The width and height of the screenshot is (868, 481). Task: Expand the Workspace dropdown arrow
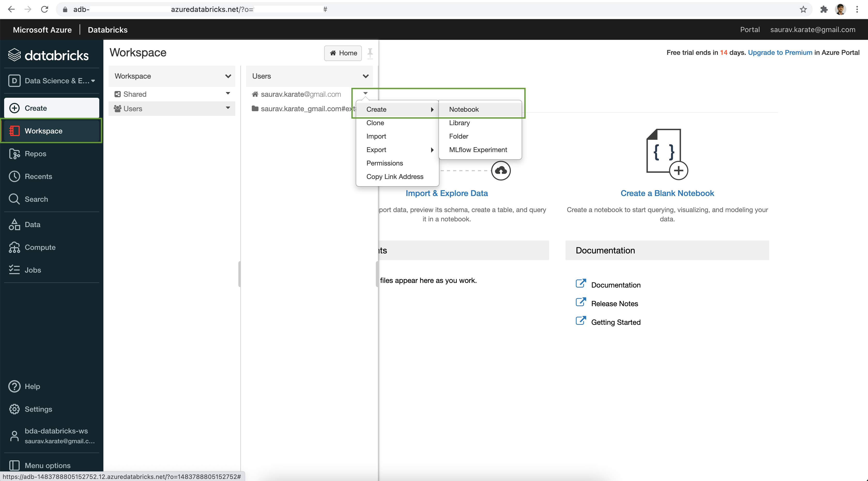228,76
